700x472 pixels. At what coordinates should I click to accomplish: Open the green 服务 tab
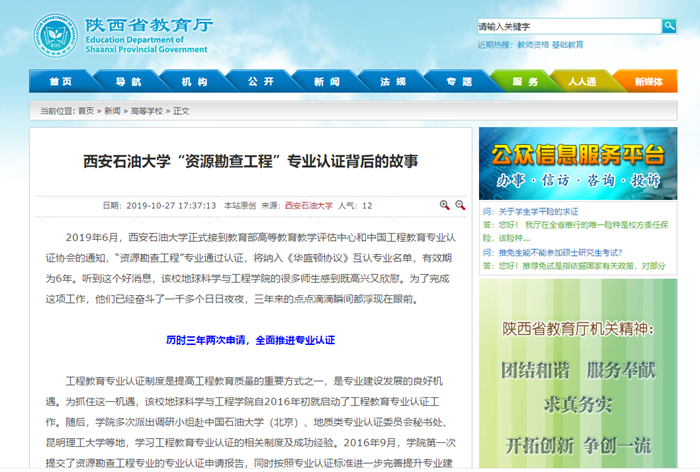point(525,81)
